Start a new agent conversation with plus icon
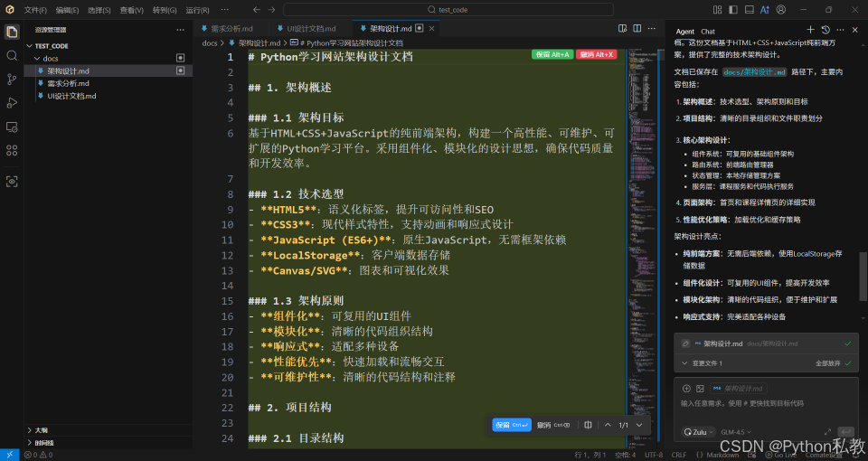This screenshot has height=461, width=868. click(x=810, y=31)
